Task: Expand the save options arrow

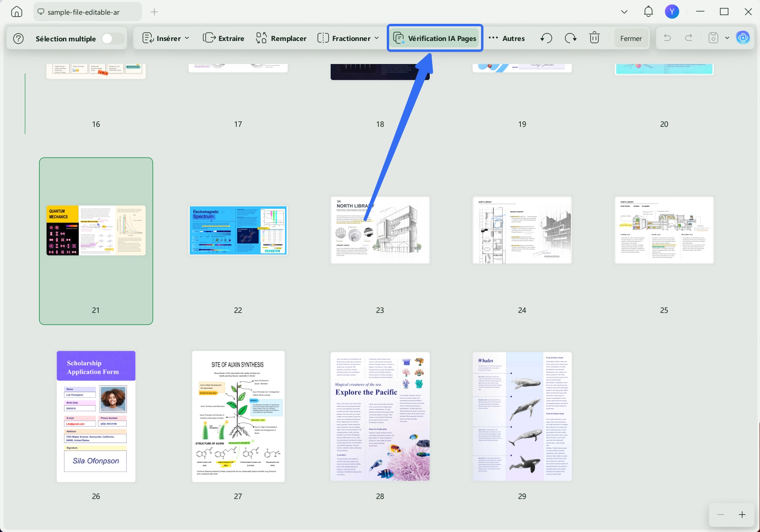Action: tap(727, 38)
